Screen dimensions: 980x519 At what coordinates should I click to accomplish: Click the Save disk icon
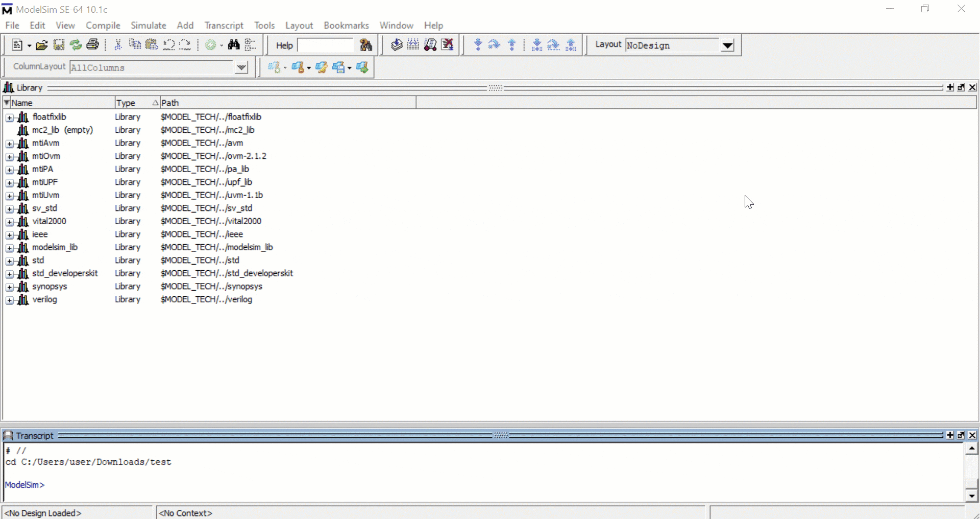59,45
